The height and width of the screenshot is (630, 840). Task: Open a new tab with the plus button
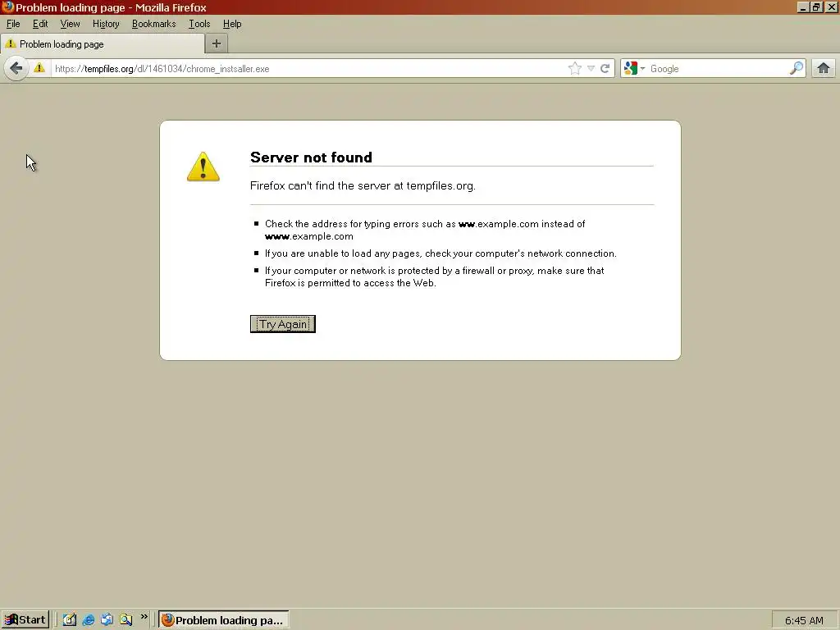click(217, 44)
